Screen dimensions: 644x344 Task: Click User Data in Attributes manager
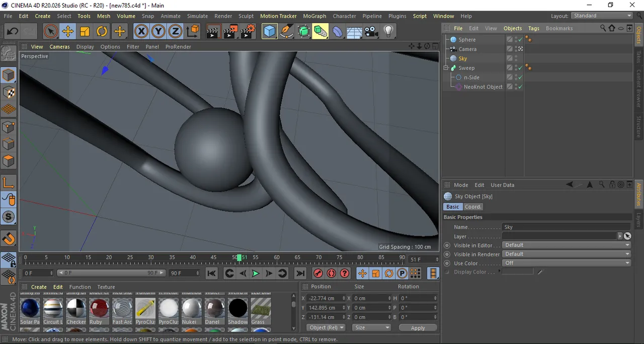(502, 185)
